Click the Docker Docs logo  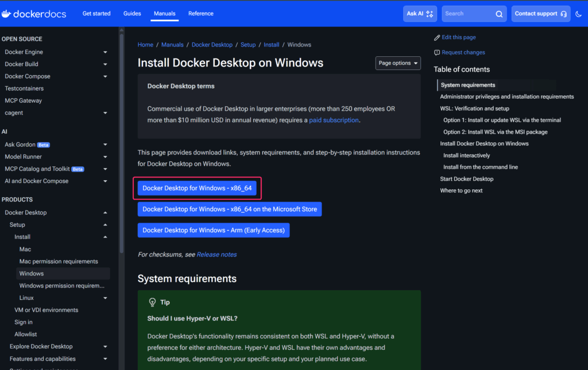click(34, 13)
